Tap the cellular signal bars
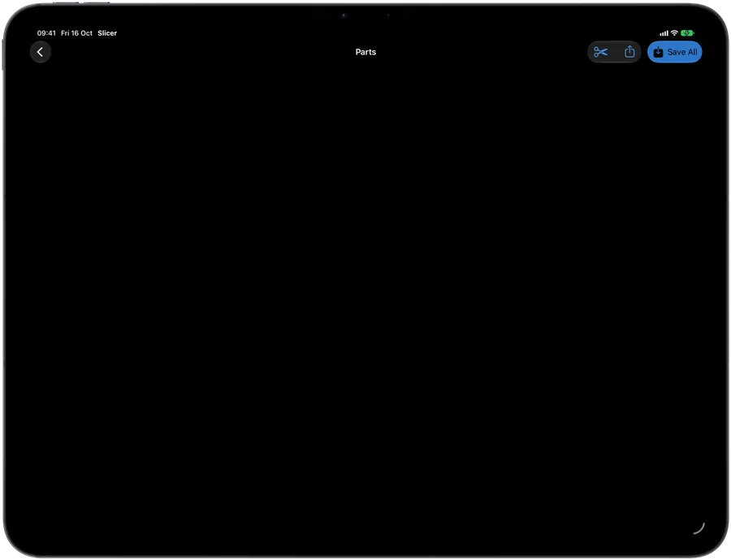The width and height of the screenshot is (731, 560). (664, 33)
